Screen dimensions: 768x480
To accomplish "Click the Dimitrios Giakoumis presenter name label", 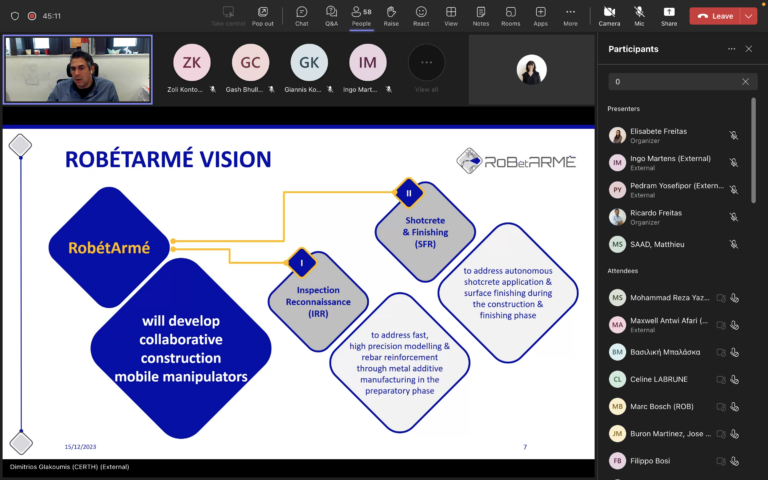I will pyautogui.click(x=70, y=467).
